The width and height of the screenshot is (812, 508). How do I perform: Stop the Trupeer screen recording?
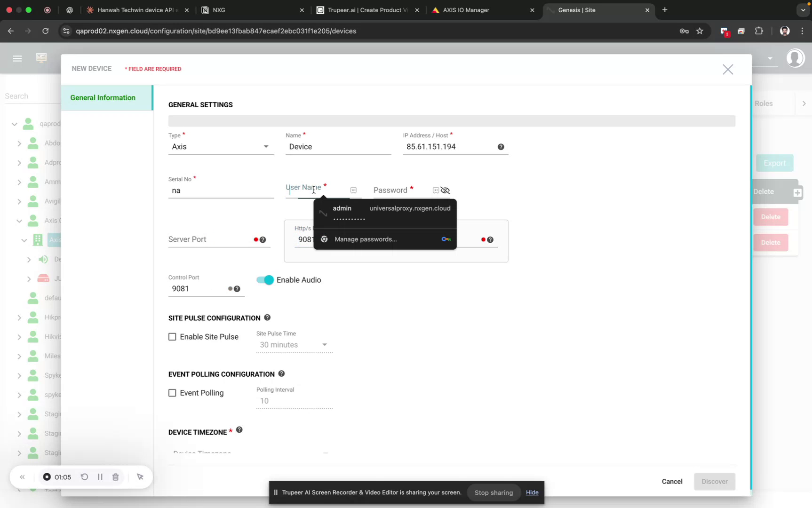[48, 476]
